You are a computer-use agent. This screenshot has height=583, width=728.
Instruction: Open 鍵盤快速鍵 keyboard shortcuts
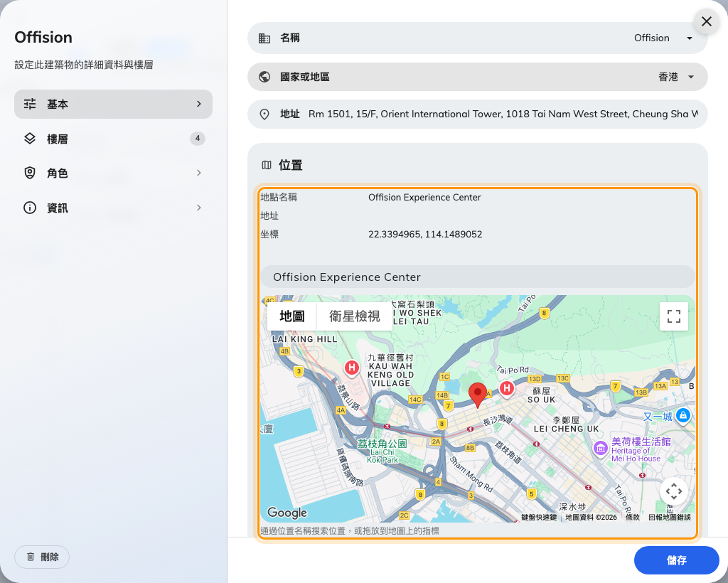coord(539,517)
